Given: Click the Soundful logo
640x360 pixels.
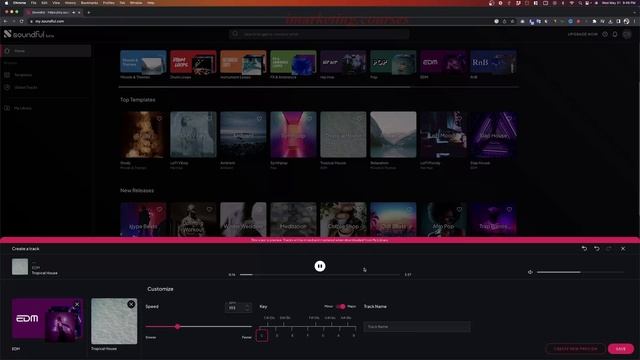Looking at the screenshot, I should tap(29, 34).
